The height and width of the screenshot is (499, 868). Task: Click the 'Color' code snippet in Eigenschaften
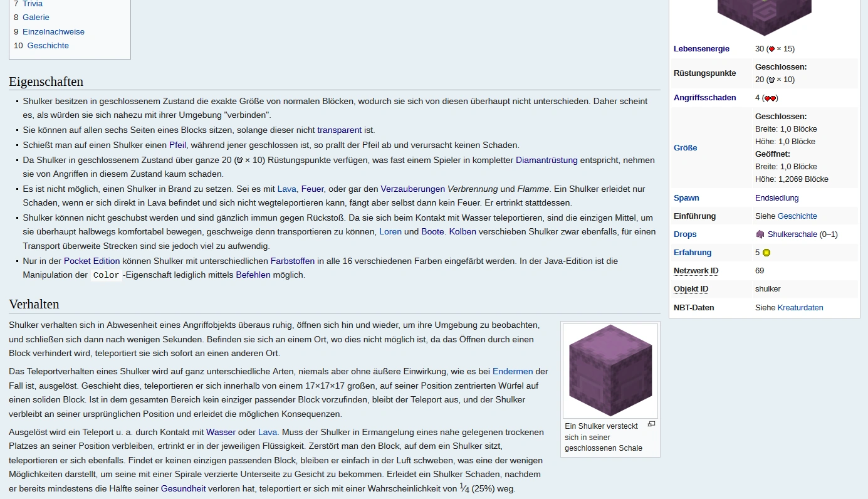click(106, 275)
